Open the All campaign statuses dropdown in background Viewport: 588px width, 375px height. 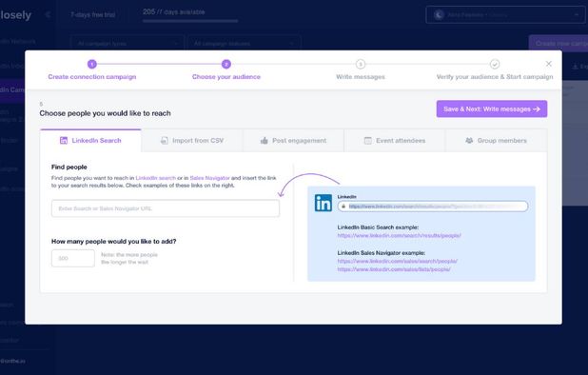244,44
